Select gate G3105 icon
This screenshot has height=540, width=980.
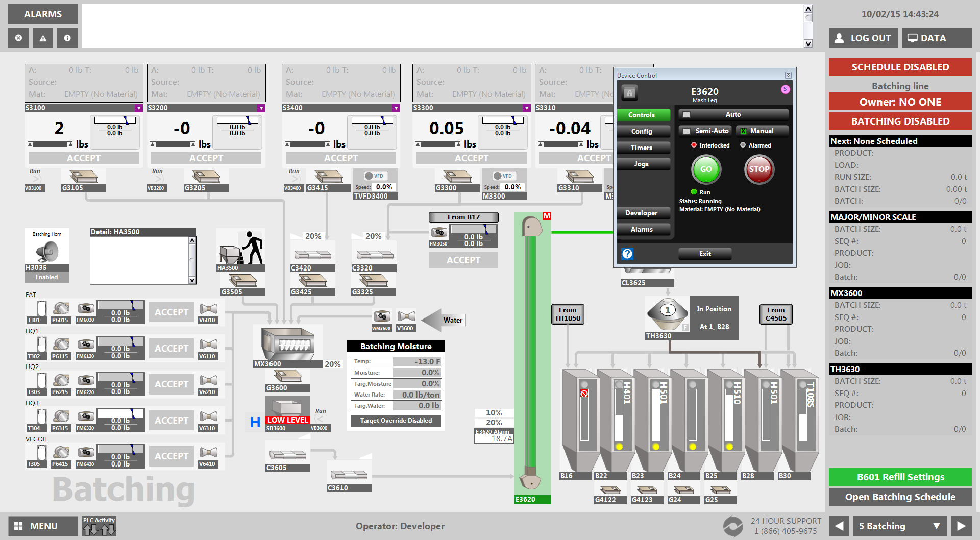pyautogui.click(x=84, y=177)
